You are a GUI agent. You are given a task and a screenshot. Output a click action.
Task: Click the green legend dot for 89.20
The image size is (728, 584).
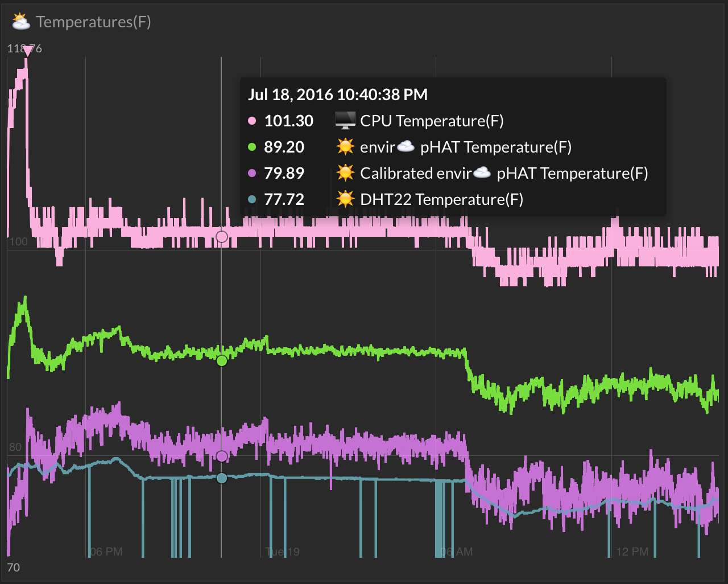tap(253, 147)
